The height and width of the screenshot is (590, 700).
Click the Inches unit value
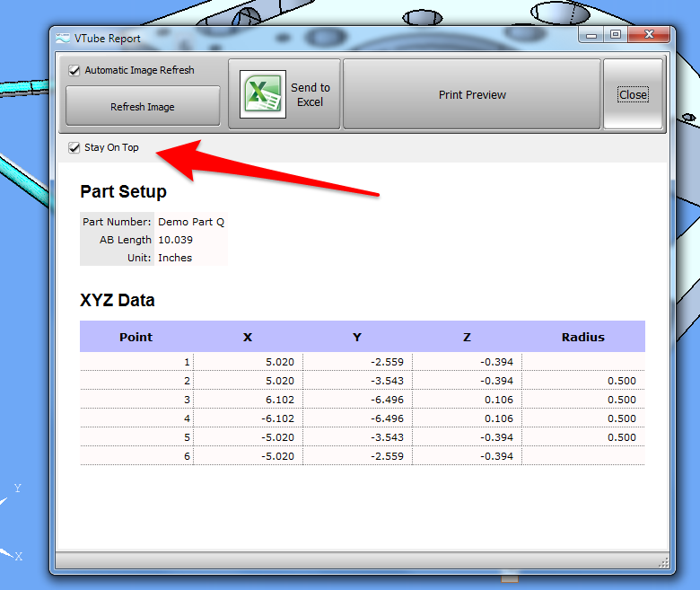pos(175,258)
